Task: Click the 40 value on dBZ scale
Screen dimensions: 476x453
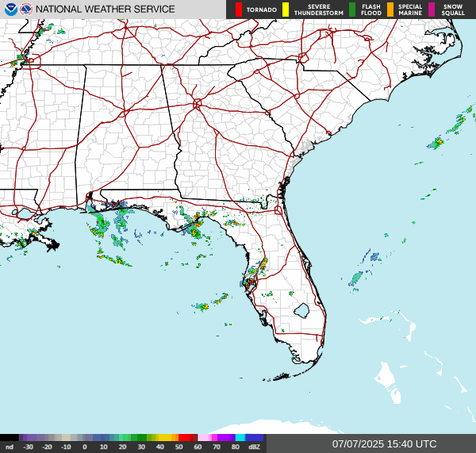Action: point(160,447)
